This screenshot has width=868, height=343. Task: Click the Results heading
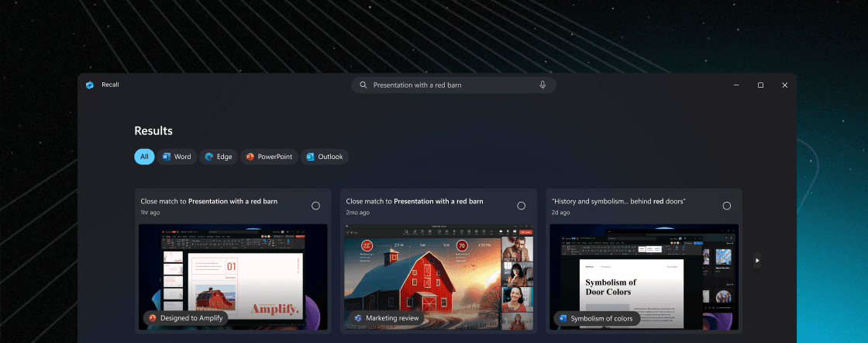(x=153, y=131)
